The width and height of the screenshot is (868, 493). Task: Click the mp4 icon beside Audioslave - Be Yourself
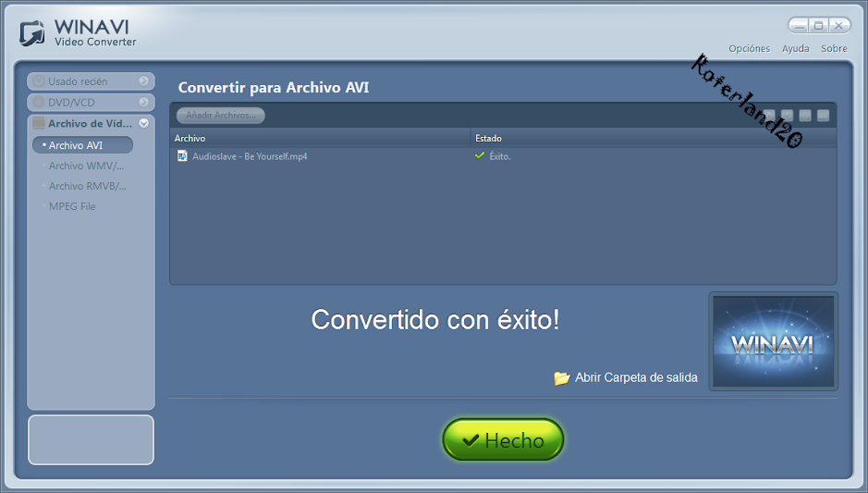pyautogui.click(x=182, y=156)
